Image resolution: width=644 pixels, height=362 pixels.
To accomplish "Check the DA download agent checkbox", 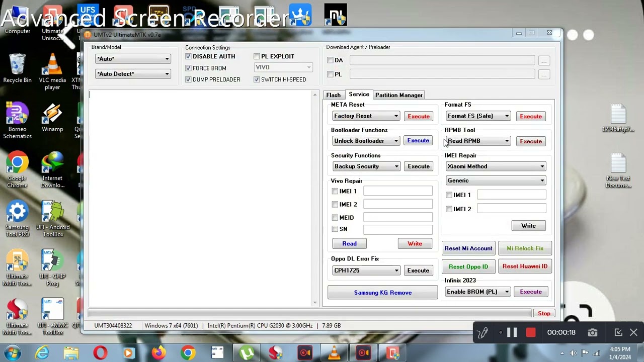I will click(x=330, y=60).
